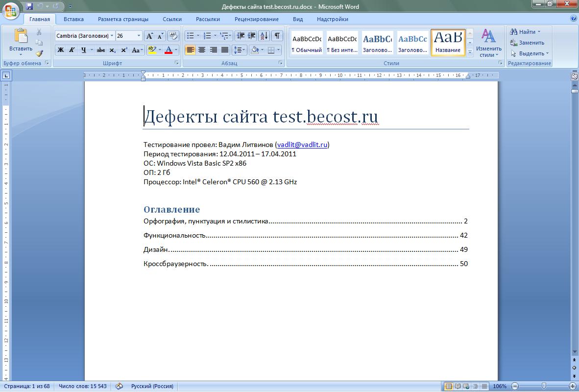Click the Cut scissors icon
This screenshot has width=579, height=392.
(x=39, y=32)
